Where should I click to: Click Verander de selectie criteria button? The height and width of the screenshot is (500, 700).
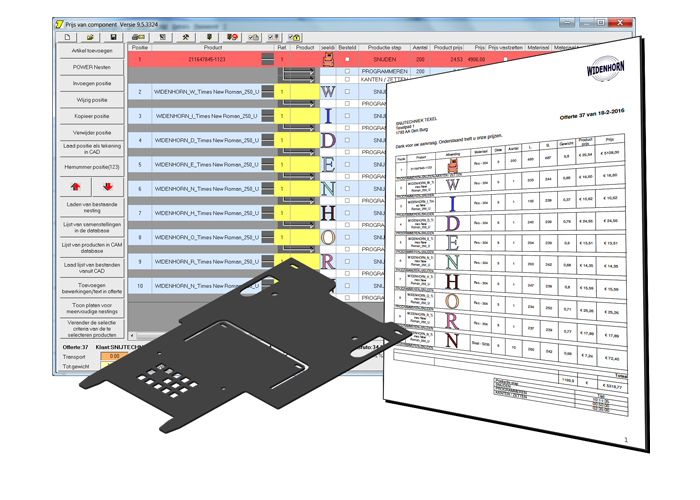(92, 329)
